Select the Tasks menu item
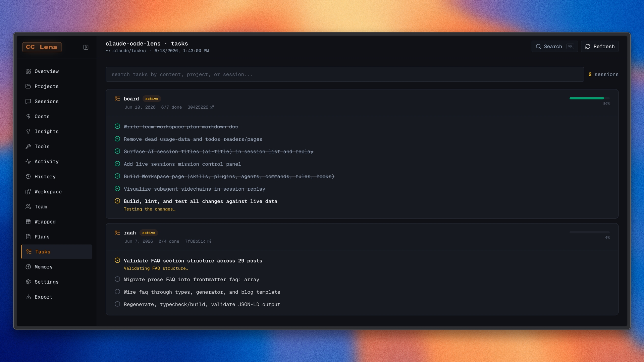The image size is (644, 362). coord(57,252)
